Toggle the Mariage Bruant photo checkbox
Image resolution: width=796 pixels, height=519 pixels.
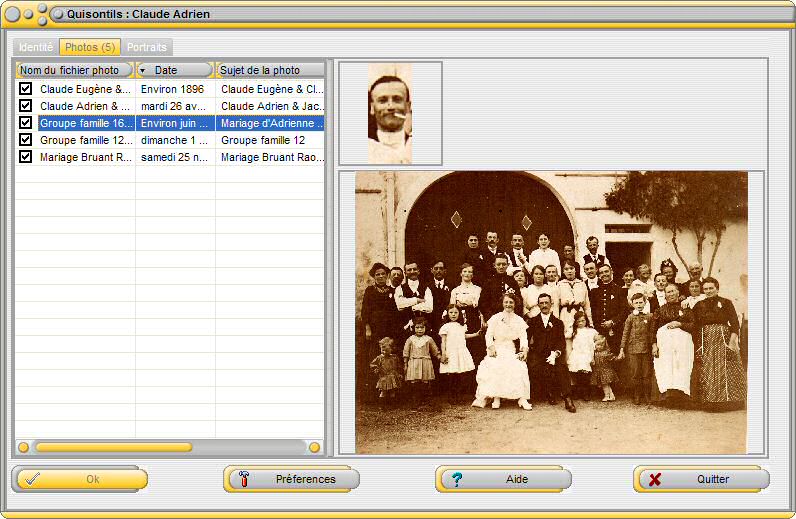26,157
